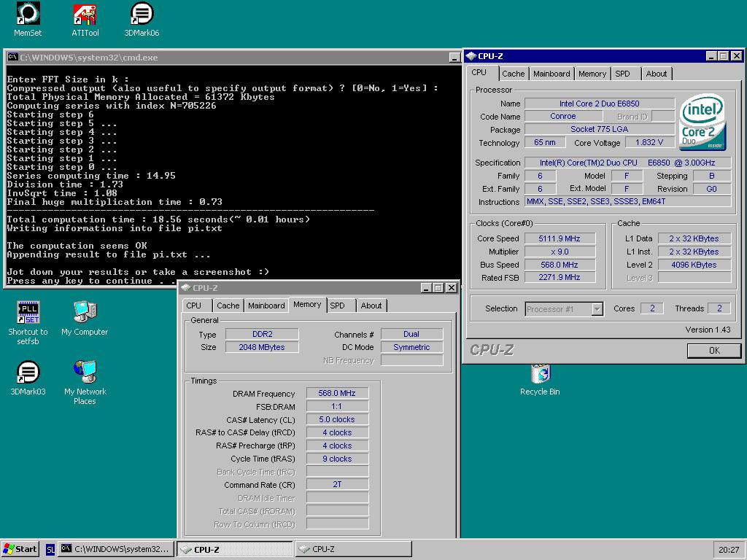747x560 pixels.
Task: Click the Code Name field Conroe
Action: point(562,116)
